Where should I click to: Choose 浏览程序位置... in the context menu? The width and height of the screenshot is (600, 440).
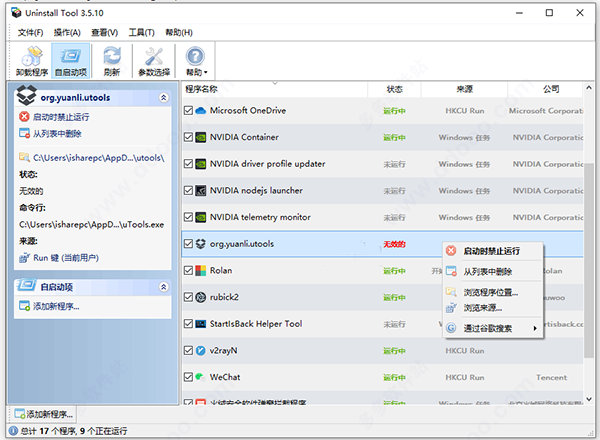point(492,292)
